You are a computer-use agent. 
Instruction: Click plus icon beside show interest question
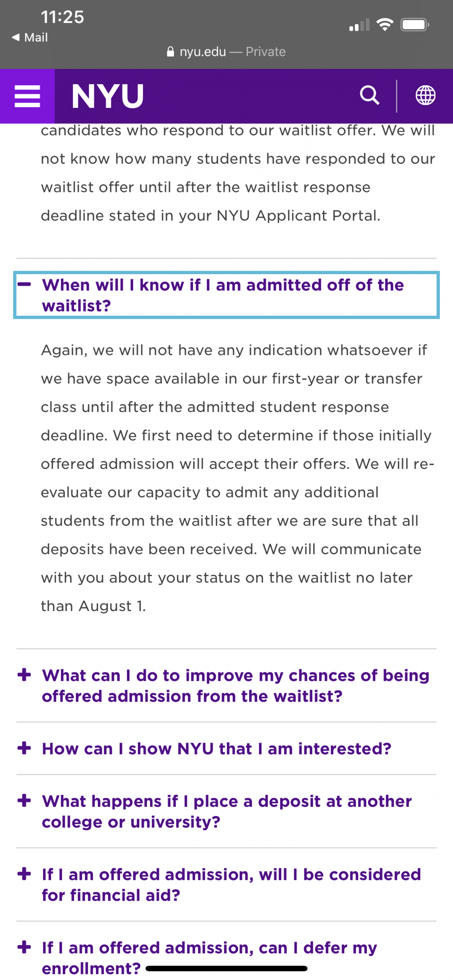tap(25, 748)
